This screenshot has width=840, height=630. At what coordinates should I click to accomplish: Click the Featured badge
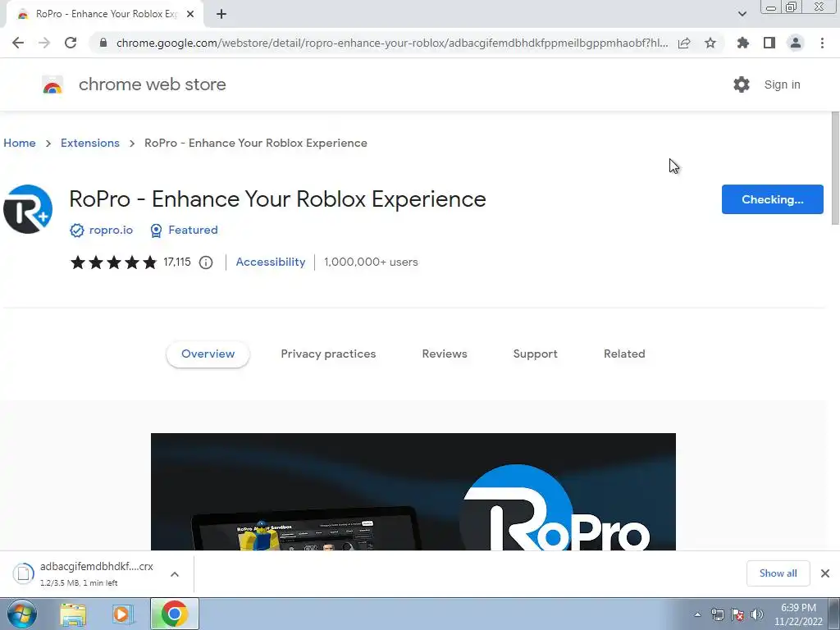pos(185,230)
